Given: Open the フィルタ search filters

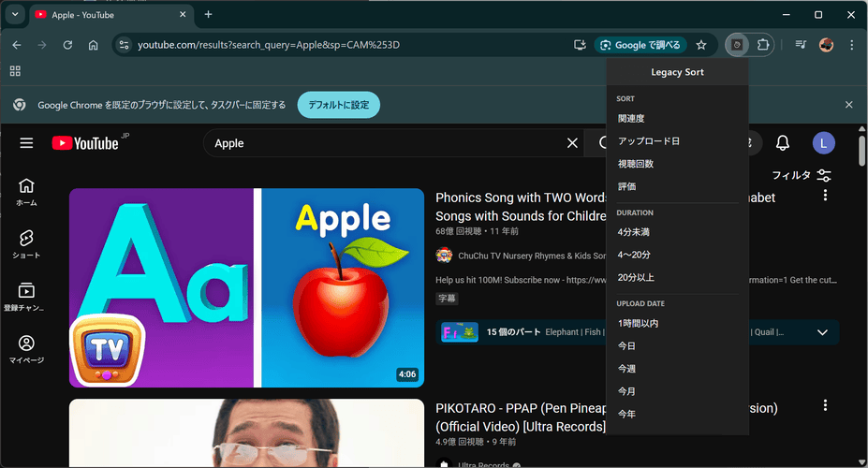Looking at the screenshot, I should point(801,175).
